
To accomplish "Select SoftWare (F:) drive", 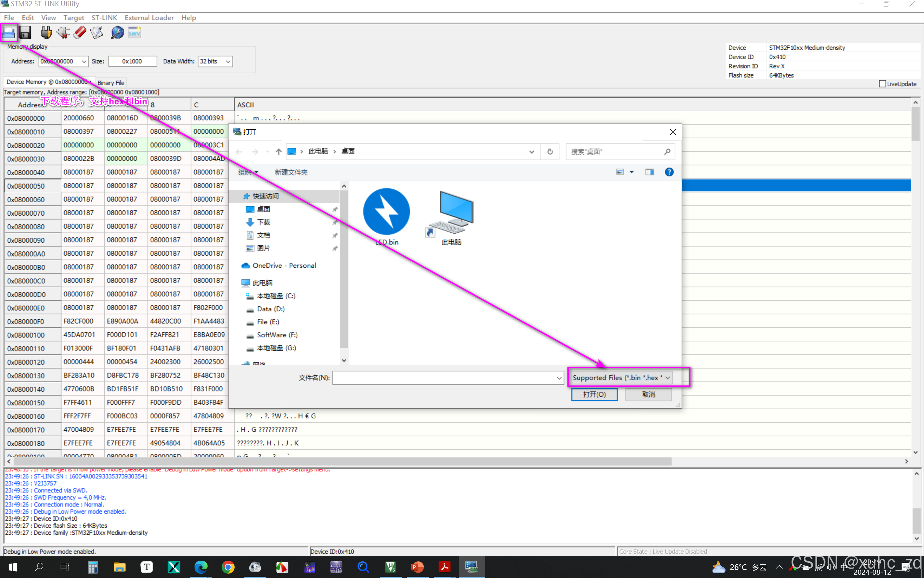I will 277,335.
